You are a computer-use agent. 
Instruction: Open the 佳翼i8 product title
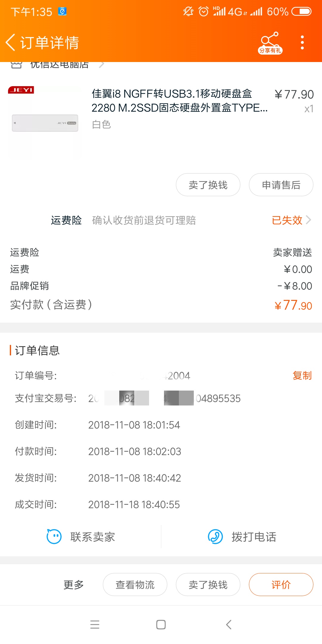[x=179, y=101]
